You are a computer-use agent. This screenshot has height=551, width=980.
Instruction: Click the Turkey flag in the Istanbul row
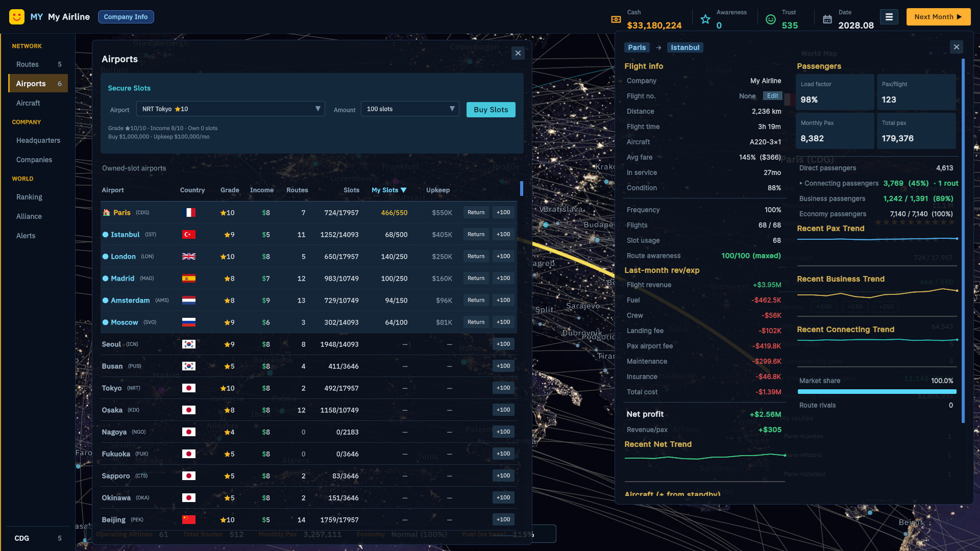click(189, 235)
